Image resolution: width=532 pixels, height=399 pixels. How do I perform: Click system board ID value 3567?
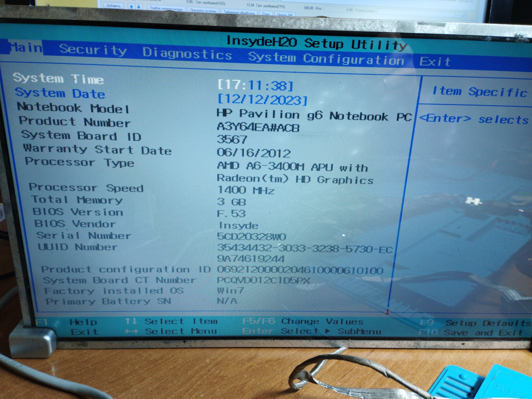(x=232, y=139)
